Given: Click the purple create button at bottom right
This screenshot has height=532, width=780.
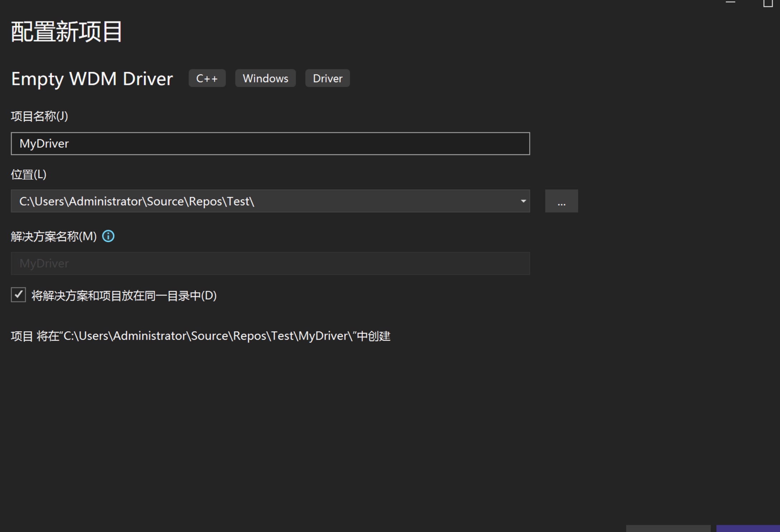Looking at the screenshot, I should (748, 528).
